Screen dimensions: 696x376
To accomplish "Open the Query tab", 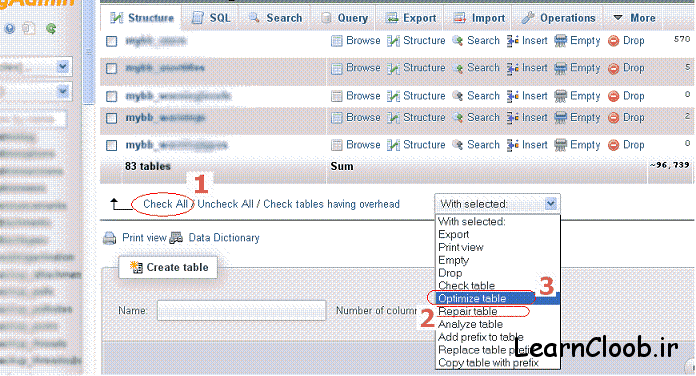I will (x=344, y=18).
